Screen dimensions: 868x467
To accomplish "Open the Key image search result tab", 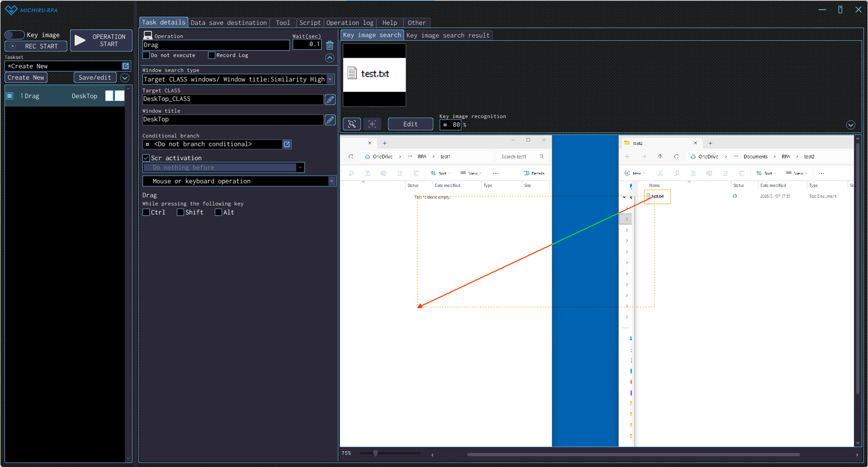I will tap(448, 35).
